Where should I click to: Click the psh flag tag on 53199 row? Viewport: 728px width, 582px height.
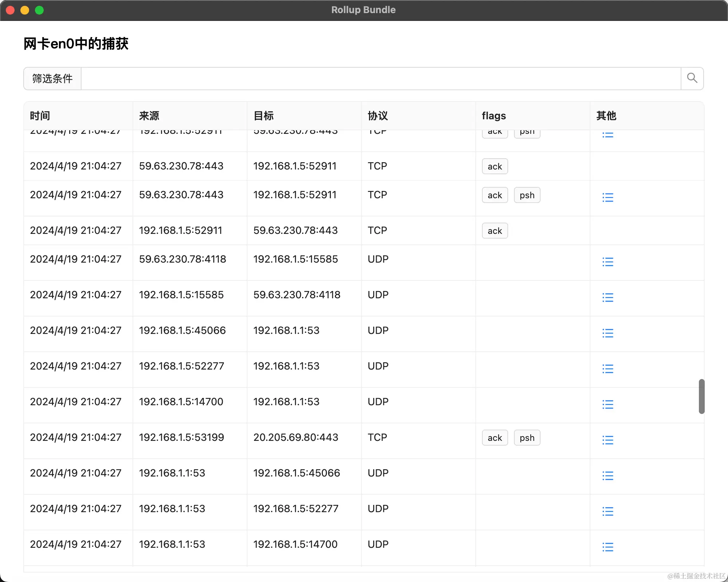527,438
